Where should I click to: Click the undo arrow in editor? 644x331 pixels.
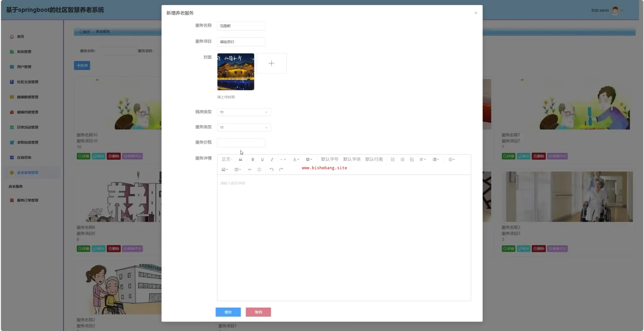[x=271, y=170]
